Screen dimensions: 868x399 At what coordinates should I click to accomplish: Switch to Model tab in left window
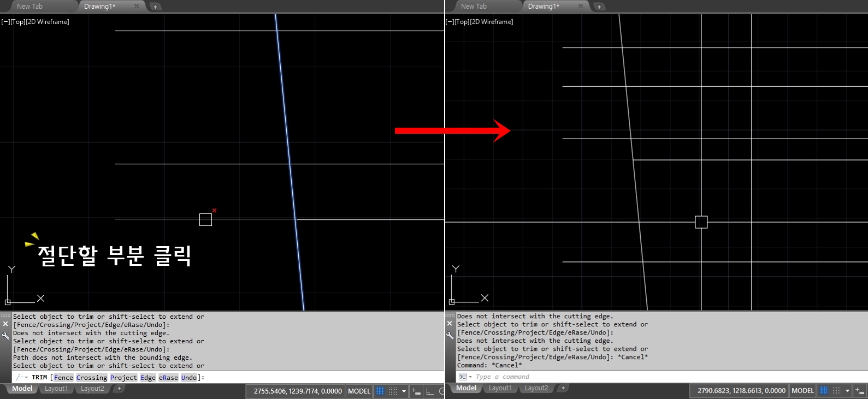click(22, 389)
